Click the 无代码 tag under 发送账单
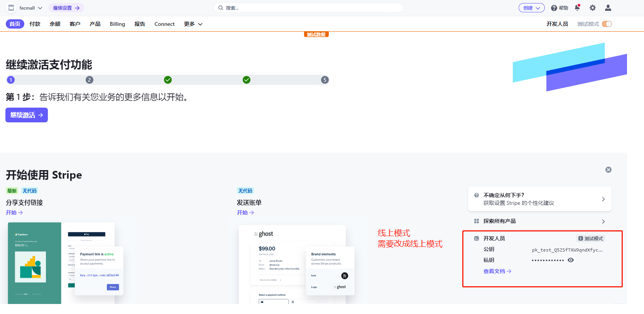This screenshot has width=644, height=314. coord(245,191)
